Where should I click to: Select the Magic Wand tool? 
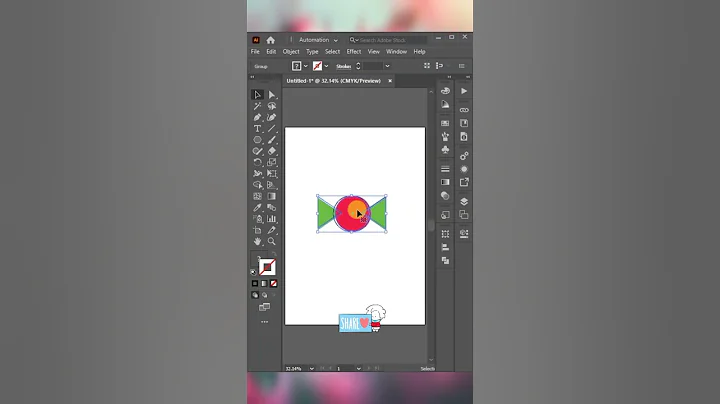click(258, 106)
